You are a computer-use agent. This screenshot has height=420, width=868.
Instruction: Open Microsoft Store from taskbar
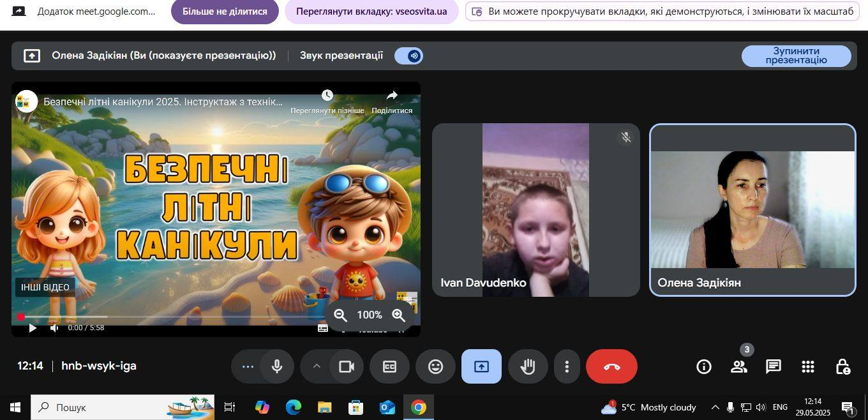pyautogui.click(x=355, y=407)
